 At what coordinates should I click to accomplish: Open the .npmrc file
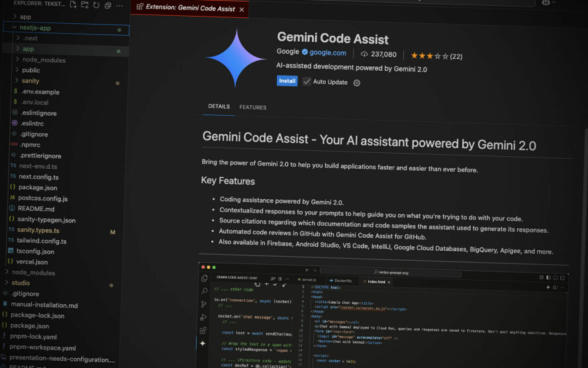coord(30,145)
